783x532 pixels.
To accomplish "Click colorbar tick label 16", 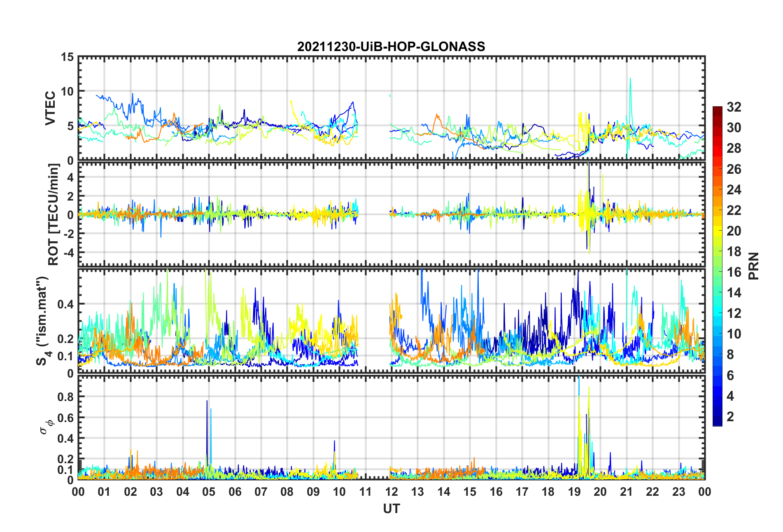I will pos(734,272).
